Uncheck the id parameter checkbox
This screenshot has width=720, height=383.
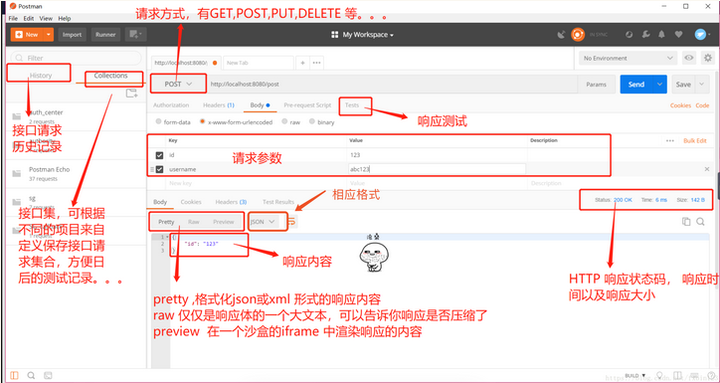(x=159, y=155)
